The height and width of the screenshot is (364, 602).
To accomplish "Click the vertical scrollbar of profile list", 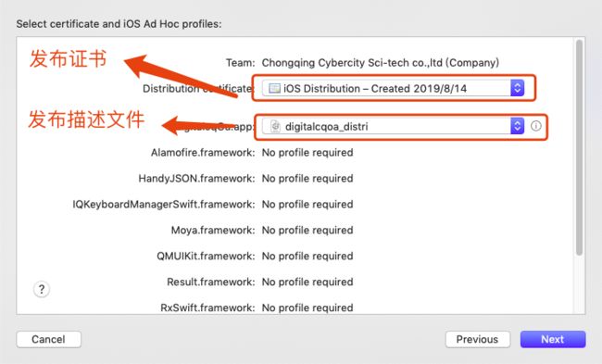I will pyautogui.click(x=580, y=148).
